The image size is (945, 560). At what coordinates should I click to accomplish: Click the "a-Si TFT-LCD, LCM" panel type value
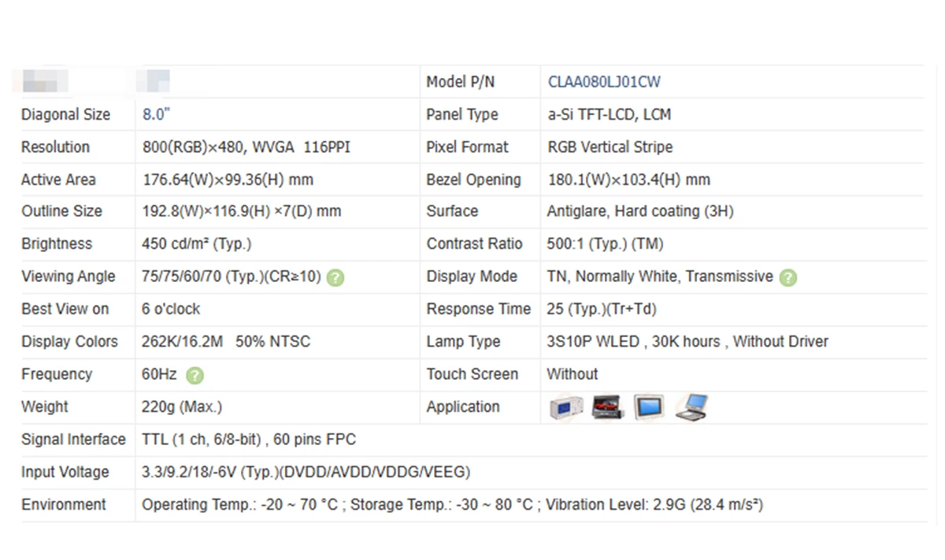click(610, 114)
